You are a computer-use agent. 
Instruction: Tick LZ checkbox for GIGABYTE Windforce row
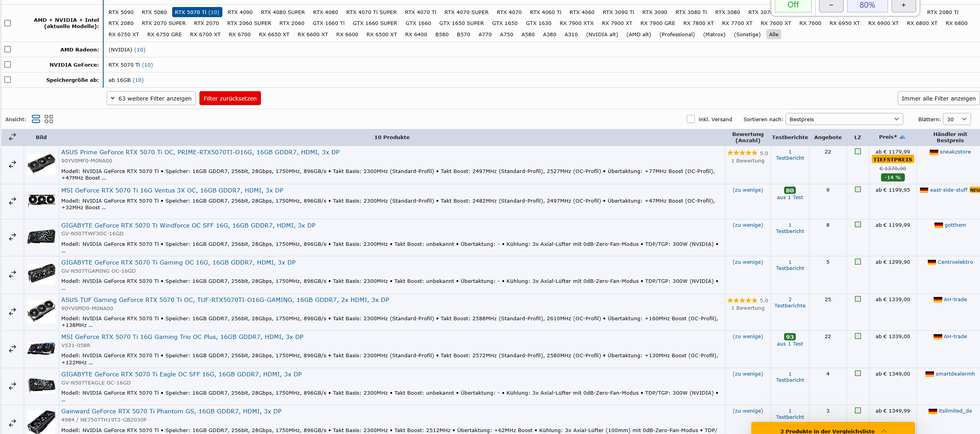pyautogui.click(x=858, y=225)
